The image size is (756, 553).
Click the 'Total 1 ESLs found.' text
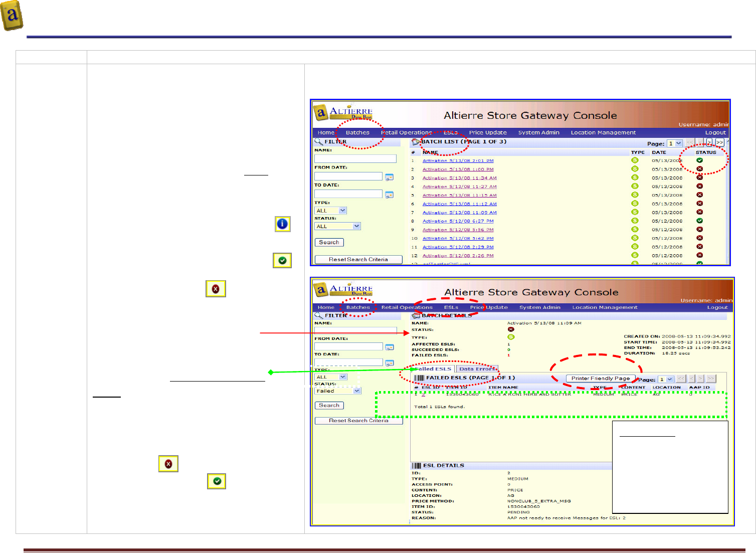pos(439,407)
